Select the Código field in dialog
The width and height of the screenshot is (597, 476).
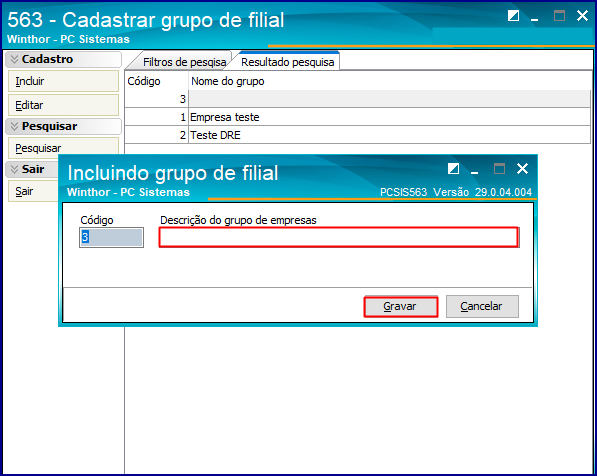[x=111, y=237]
